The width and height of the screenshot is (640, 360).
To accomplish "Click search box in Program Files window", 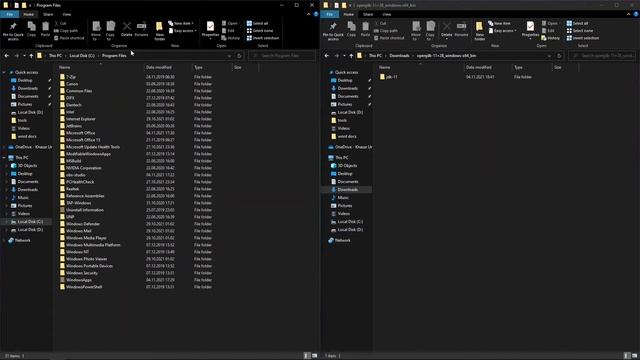I will click(282, 56).
